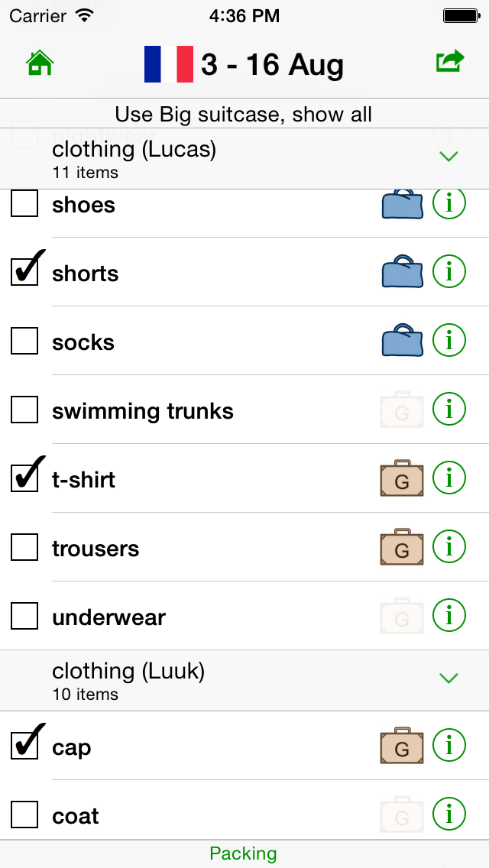Tap the brown suitcase icon beside t-shirt

[x=402, y=479]
